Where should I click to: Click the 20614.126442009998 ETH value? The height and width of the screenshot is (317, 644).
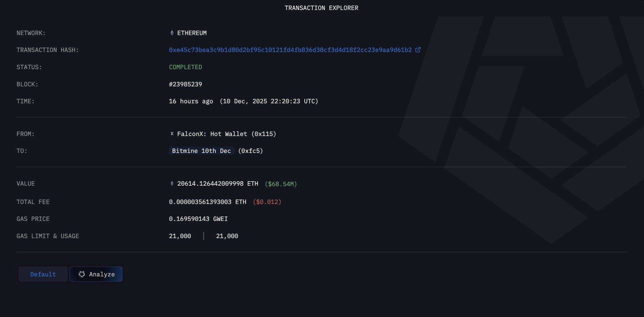[218, 183]
